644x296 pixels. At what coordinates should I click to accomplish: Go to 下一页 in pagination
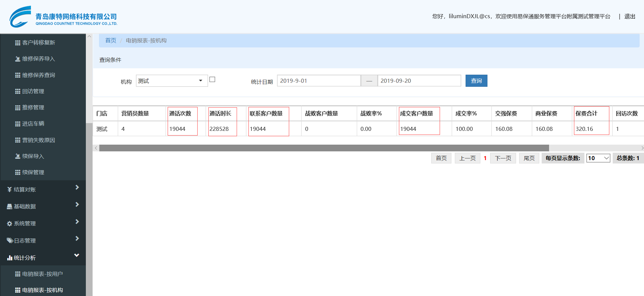[x=503, y=158]
